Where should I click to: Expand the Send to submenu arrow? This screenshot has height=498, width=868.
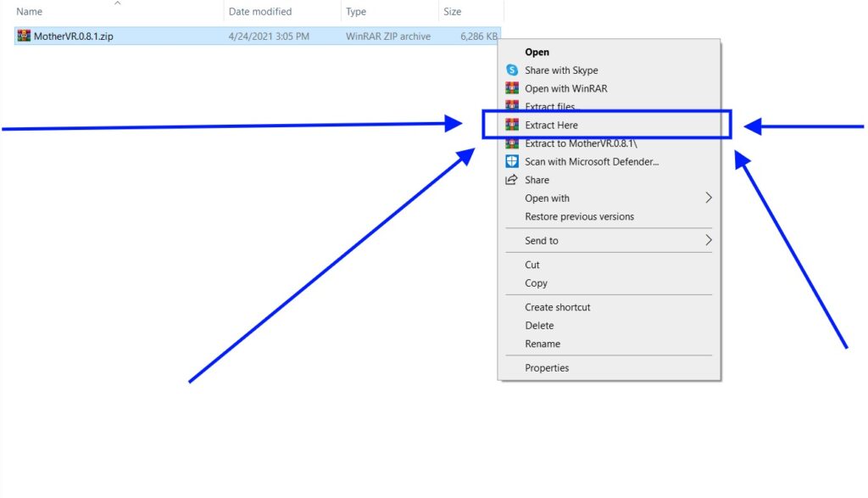tap(708, 240)
